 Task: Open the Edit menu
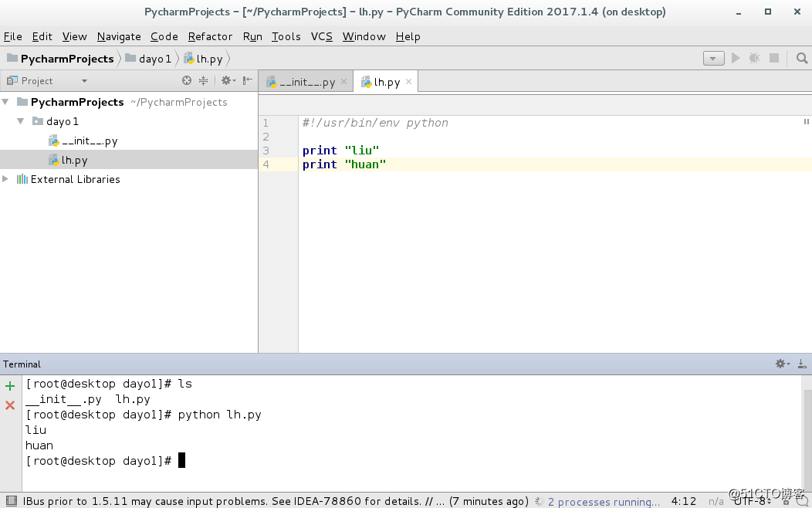click(x=42, y=36)
